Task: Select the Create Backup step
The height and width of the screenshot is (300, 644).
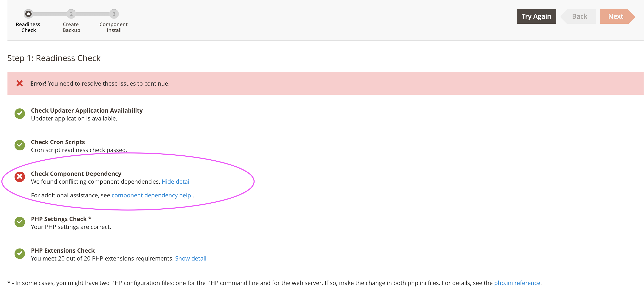Action: click(x=71, y=14)
